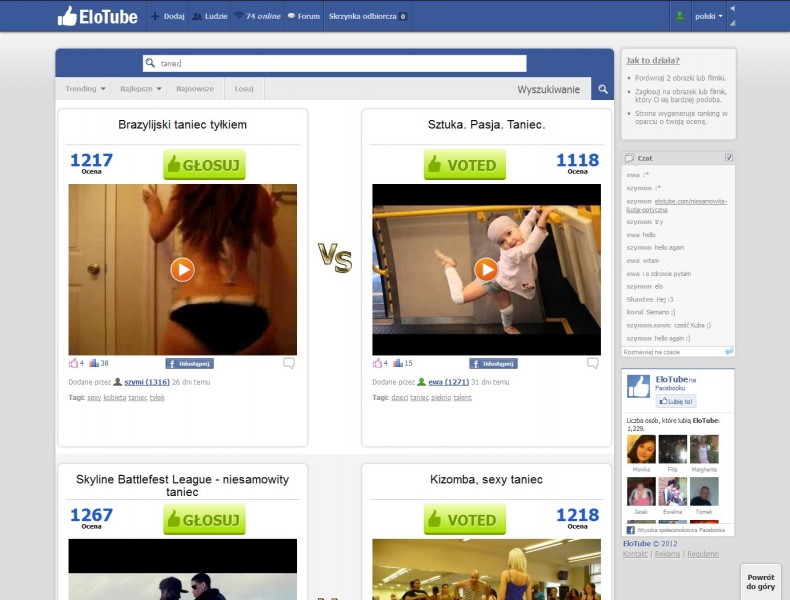Expand the Najlepsze dropdown filter
This screenshot has height=600, width=790.
(x=142, y=89)
